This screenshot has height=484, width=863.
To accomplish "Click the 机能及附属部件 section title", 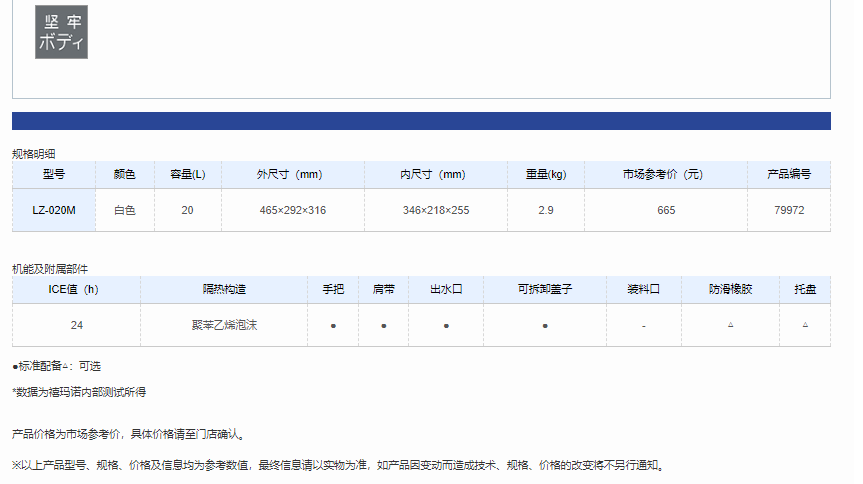I will coord(50,269).
